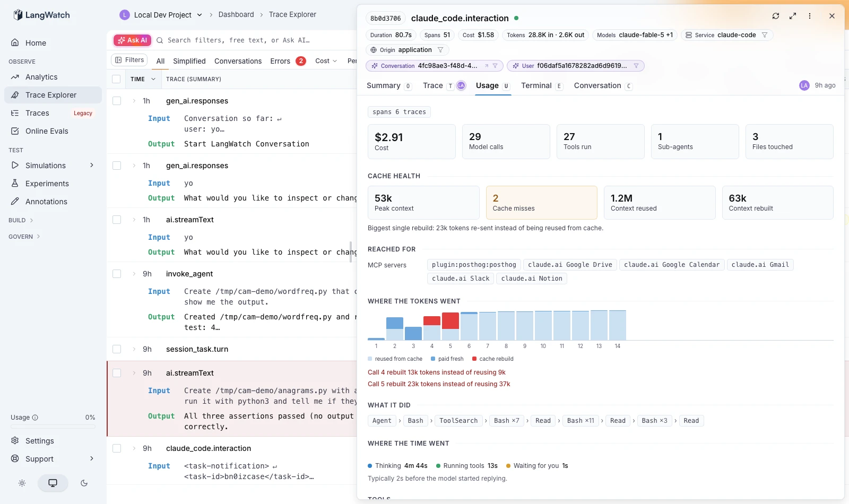Click the search magnifier icon
This screenshot has width=849, height=504.
(160, 40)
